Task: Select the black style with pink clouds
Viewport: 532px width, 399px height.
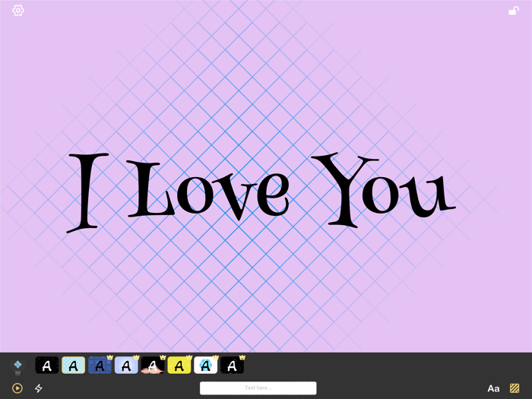Action: (x=153, y=366)
